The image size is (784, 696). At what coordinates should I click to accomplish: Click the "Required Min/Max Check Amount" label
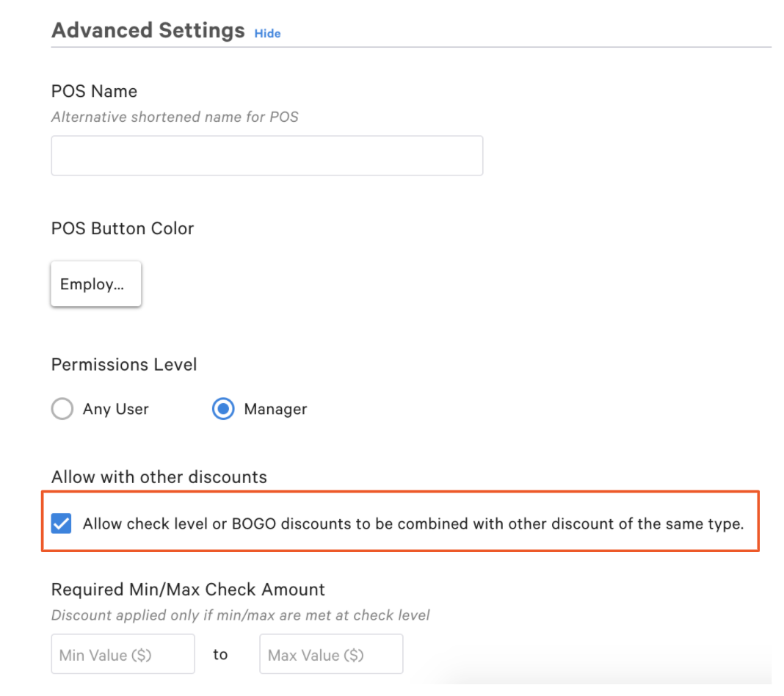click(x=188, y=589)
